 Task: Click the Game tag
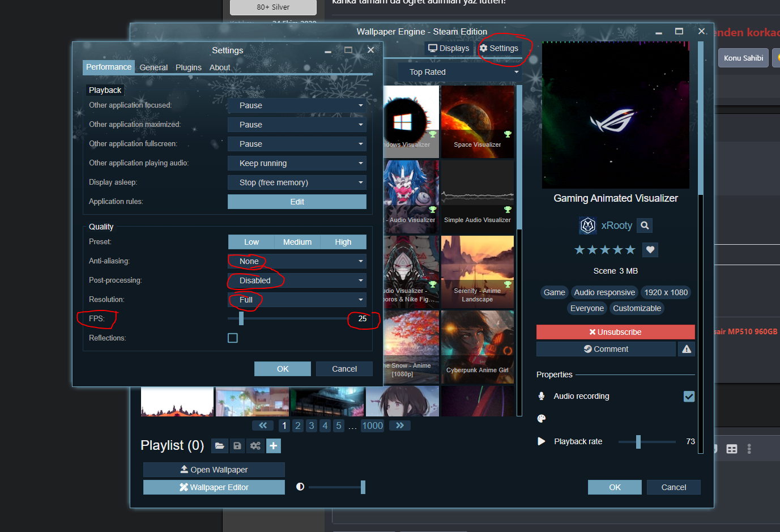(554, 292)
